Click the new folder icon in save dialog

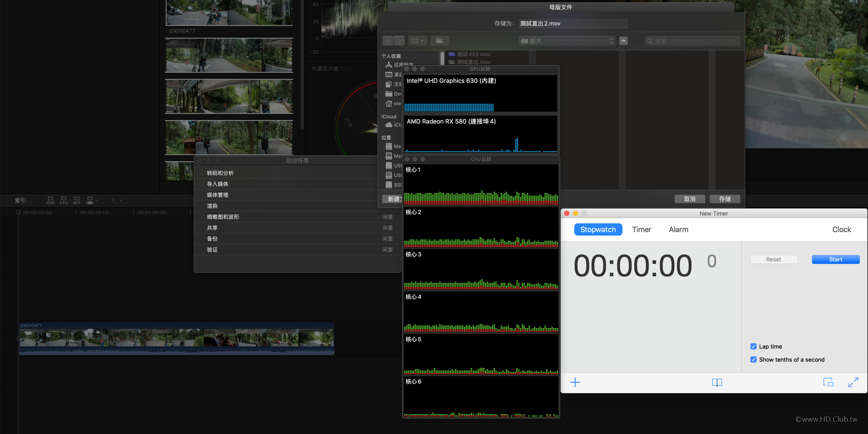(439, 41)
